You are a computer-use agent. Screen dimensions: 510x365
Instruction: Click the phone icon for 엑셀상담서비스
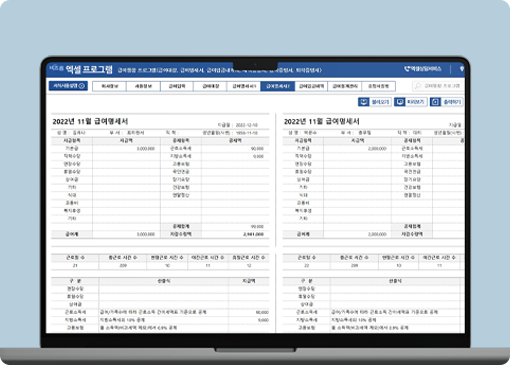pos(407,69)
